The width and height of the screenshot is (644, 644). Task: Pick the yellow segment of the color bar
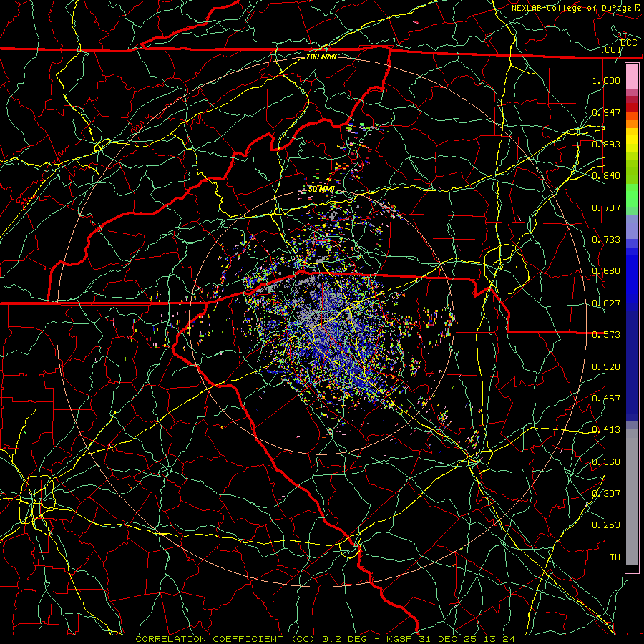[x=632, y=140]
